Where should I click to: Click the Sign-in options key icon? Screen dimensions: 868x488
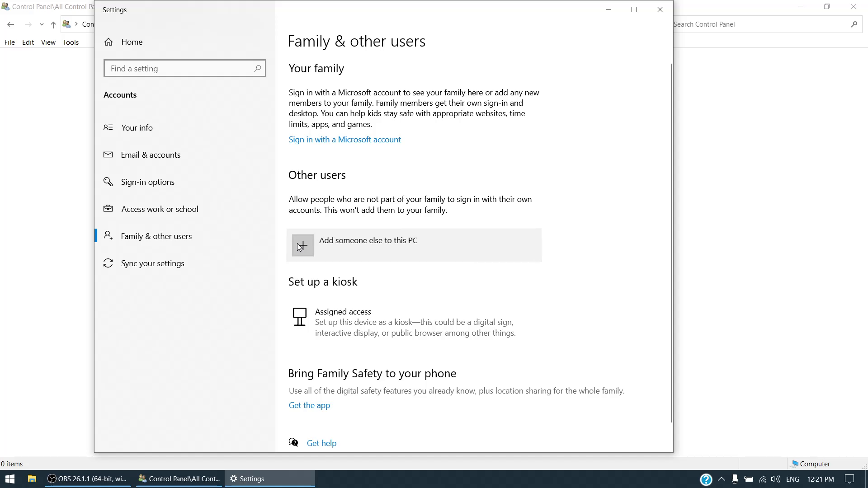[x=108, y=182]
